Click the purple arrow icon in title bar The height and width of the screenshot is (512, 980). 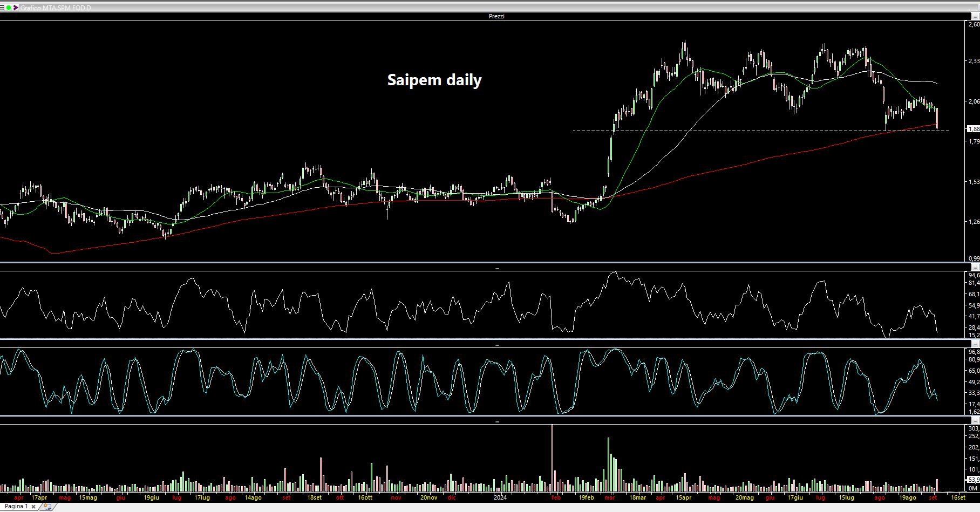16,8
